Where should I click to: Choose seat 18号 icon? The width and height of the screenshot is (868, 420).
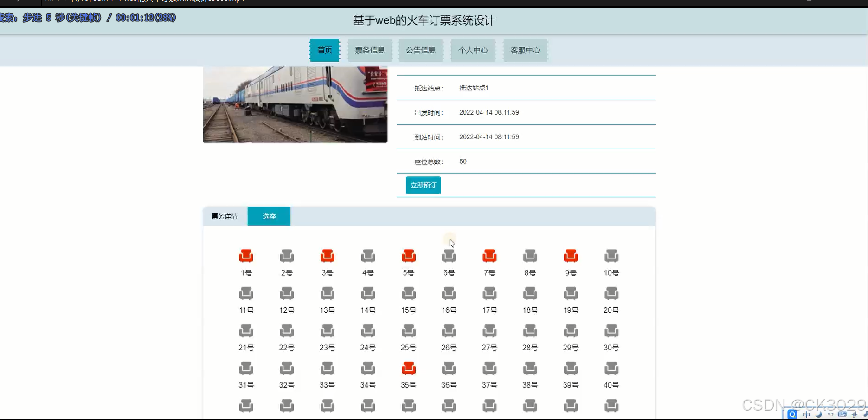tap(530, 293)
